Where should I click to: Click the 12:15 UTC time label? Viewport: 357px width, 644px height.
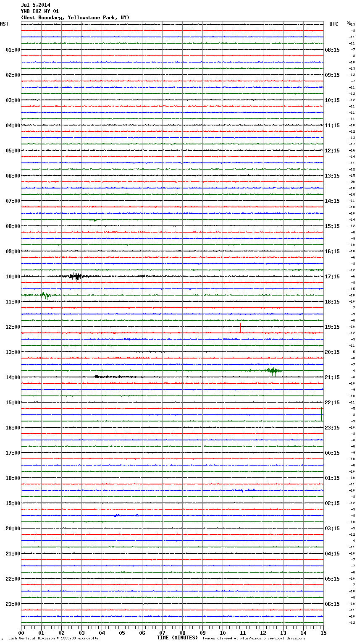[x=332, y=151]
